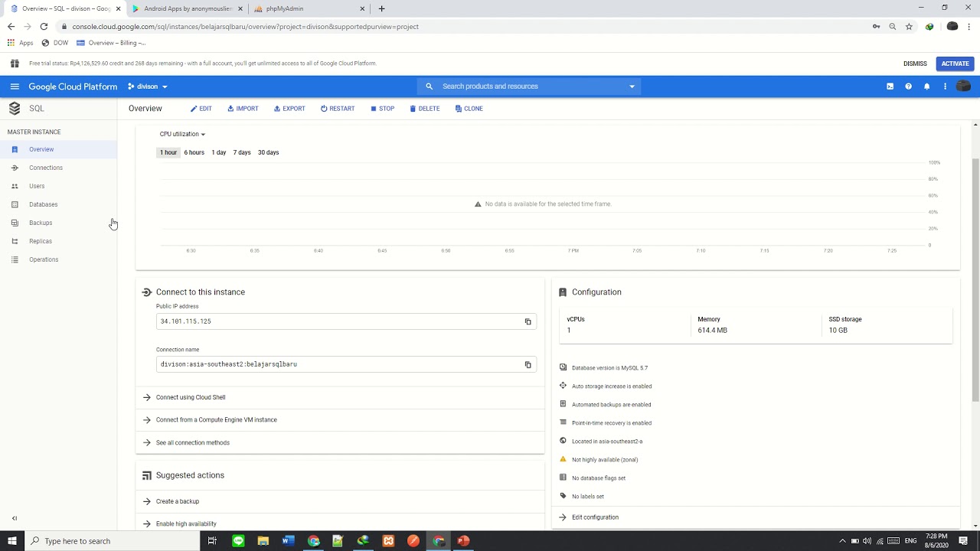Select the 1 hour time range
980x551 pixels.
click(x=168, y=152)
